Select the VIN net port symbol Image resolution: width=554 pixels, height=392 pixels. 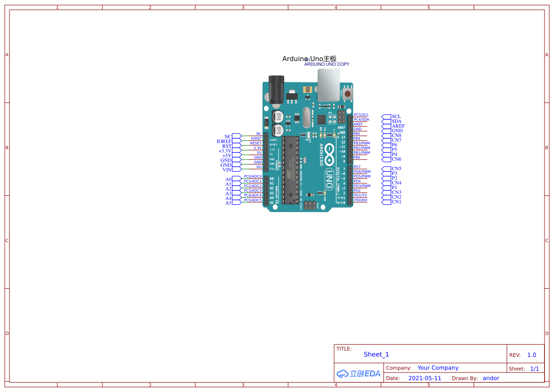point(237,169)
